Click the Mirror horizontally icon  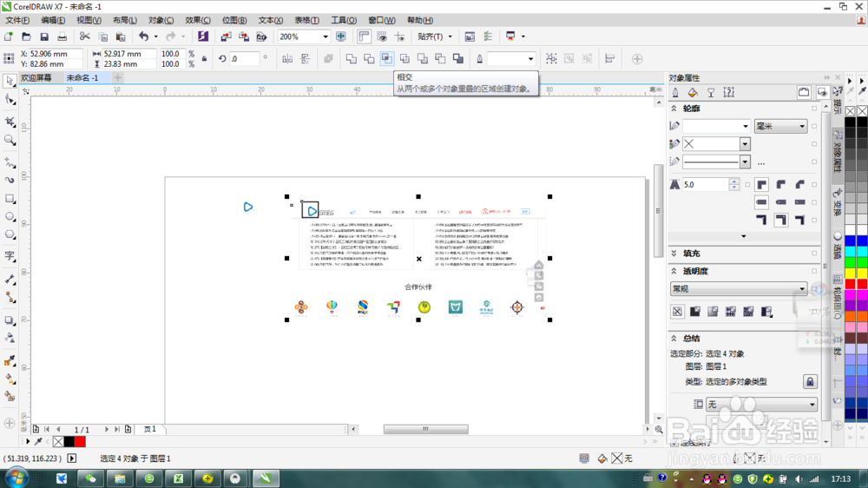pos(287,59)
